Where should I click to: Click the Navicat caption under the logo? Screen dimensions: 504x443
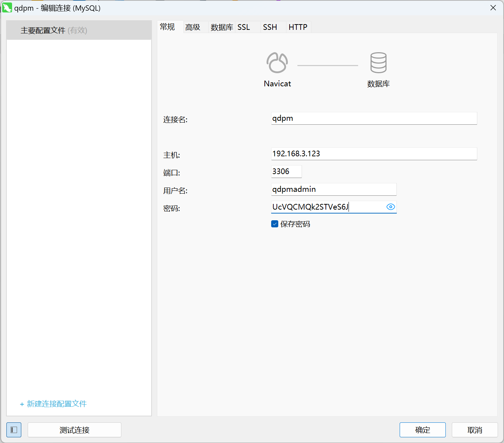tap(277, 83)
